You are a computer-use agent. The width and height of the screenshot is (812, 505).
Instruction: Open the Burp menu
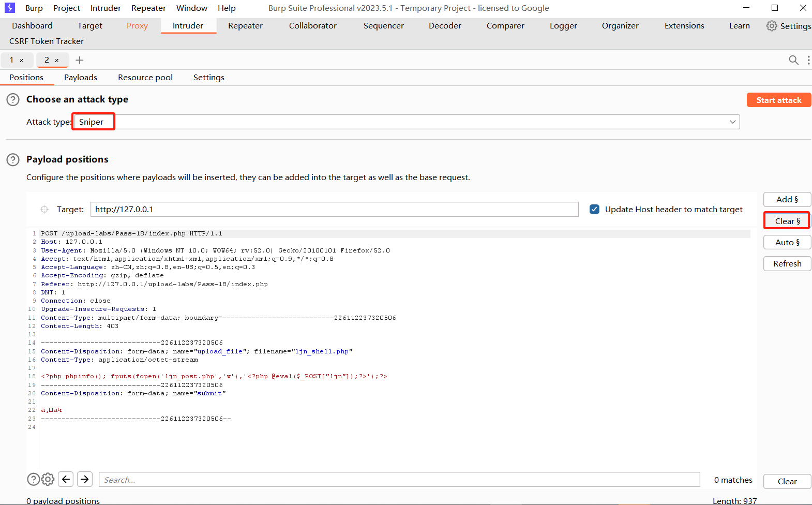point(34,8)
